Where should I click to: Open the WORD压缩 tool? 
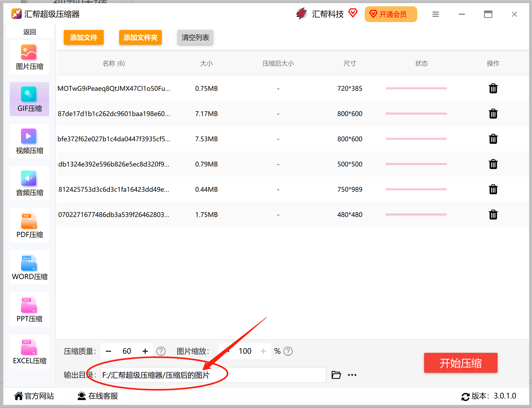point(29,267)
